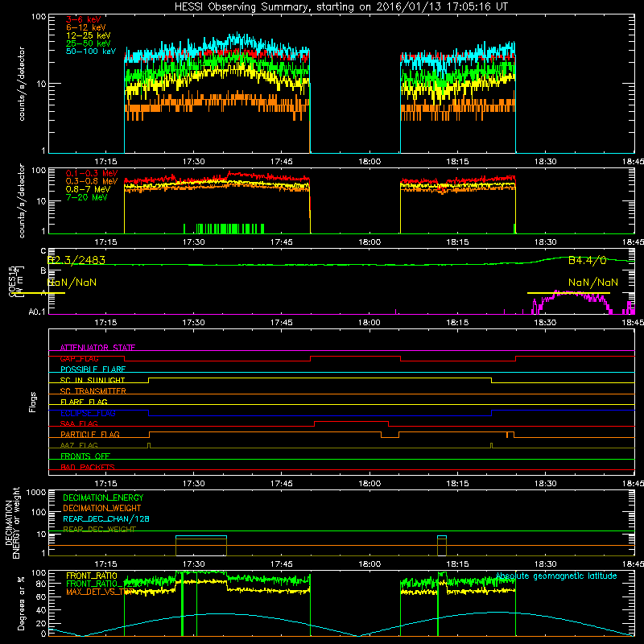Click the HESSI Observing Summary title
The width and height of the screenshot is (644, 644).
341,7
